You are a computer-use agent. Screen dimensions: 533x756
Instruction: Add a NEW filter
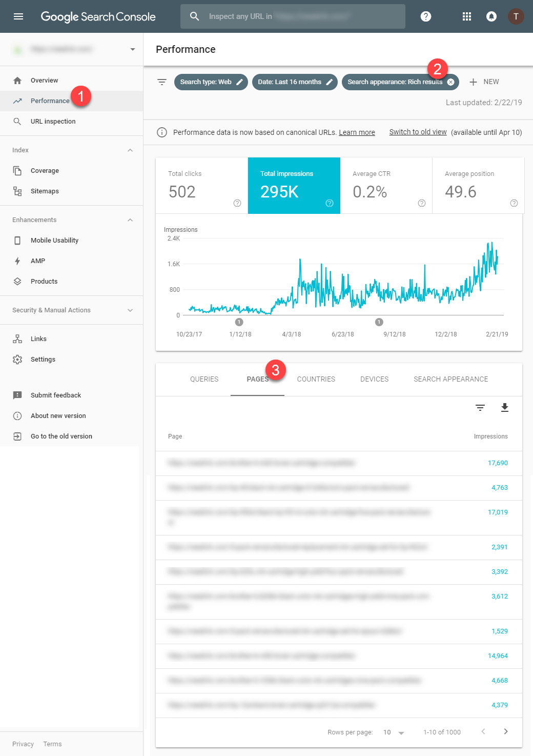pos(484,82)
